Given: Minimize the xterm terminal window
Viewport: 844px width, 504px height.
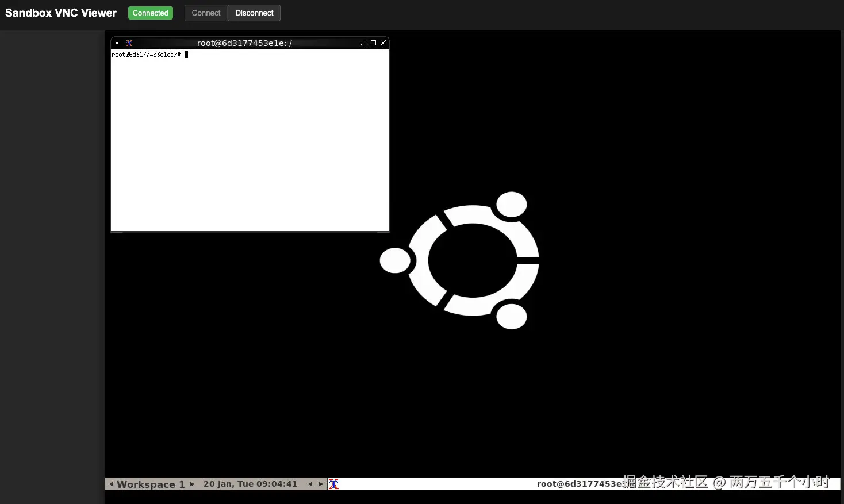Looking at the screenshot, I should (363, 43).
